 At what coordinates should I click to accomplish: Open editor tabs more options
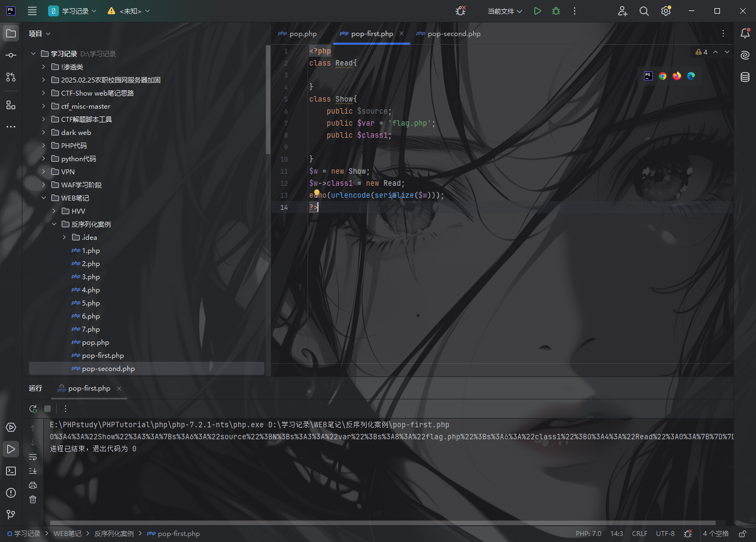723,33
